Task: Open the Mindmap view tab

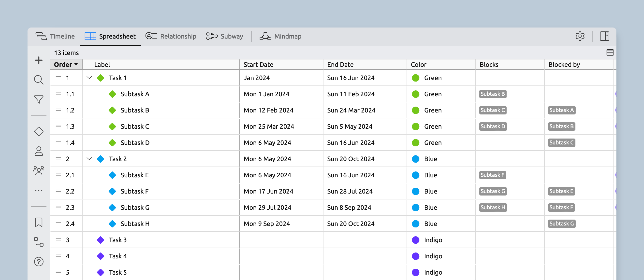Action: [280, 36]
